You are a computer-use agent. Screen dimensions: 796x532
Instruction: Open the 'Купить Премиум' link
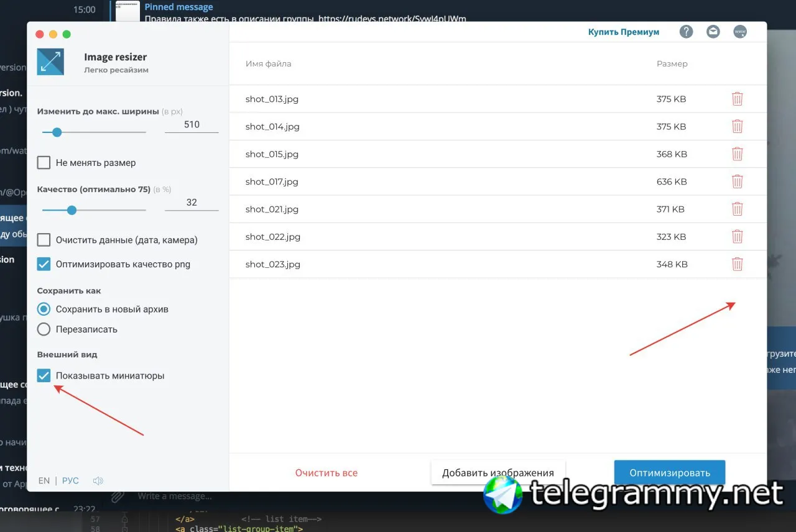pos(624,32)
